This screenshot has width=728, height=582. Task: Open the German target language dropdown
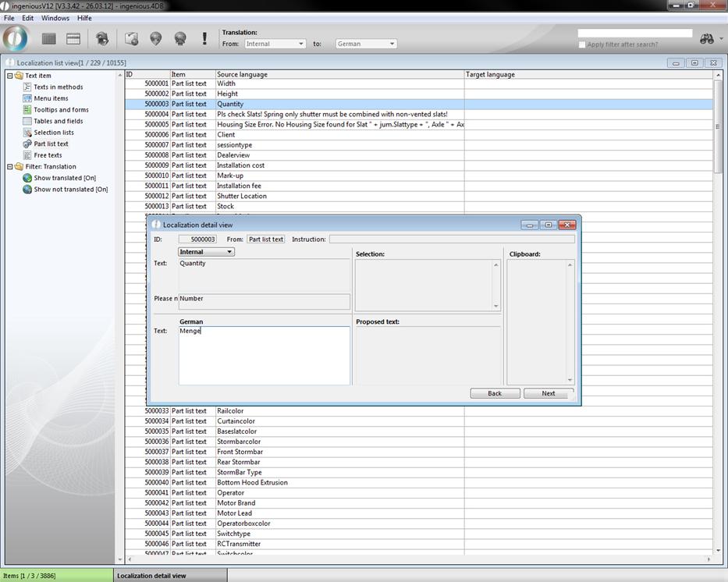point(366,44)
